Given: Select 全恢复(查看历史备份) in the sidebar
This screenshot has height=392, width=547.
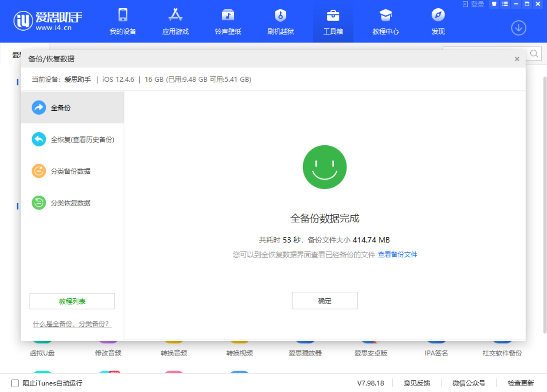Looking at the screenshot, I should (72, 139).
